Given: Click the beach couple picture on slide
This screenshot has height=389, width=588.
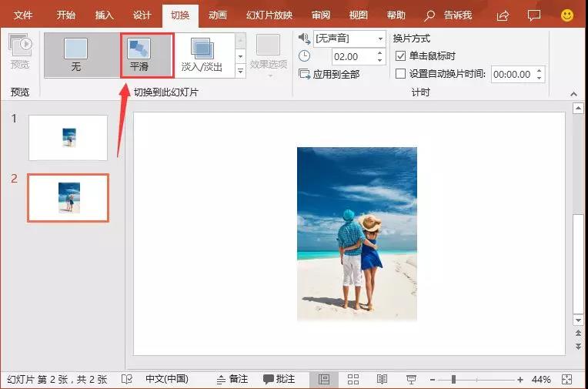Looking at the screenshot, I should click(357, 234).
